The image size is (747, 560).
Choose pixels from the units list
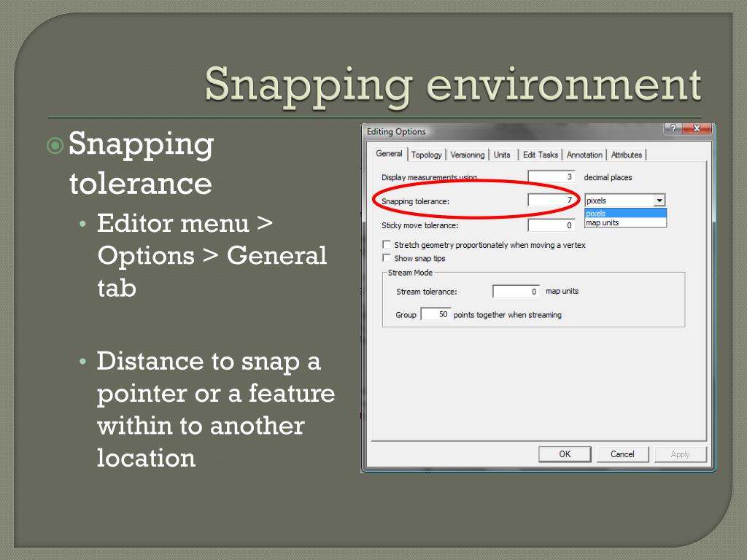pyautogui.click(x=625, y=214)
